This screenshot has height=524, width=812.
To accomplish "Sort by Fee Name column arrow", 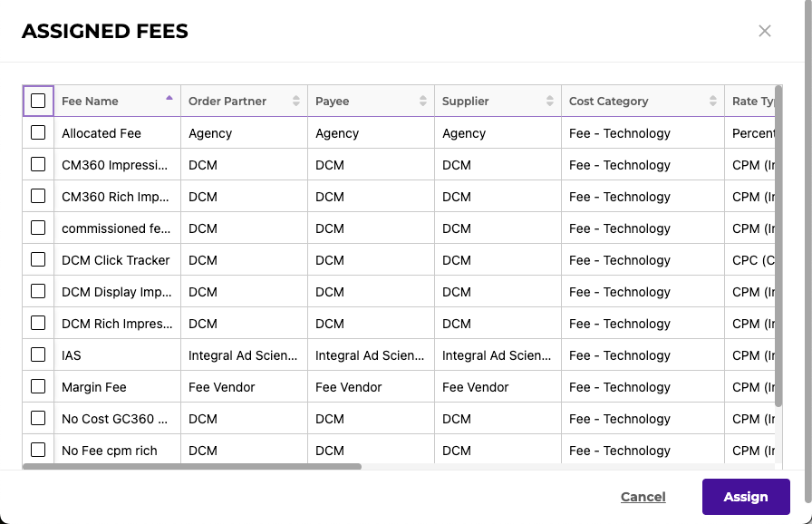I will [x=169, y=98].
